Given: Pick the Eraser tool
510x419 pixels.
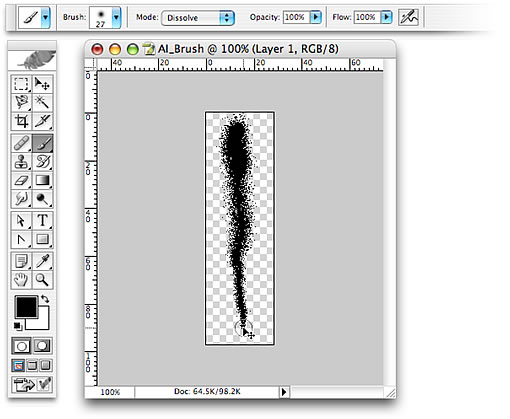Looking at the screenshot, I should [21, 181].
